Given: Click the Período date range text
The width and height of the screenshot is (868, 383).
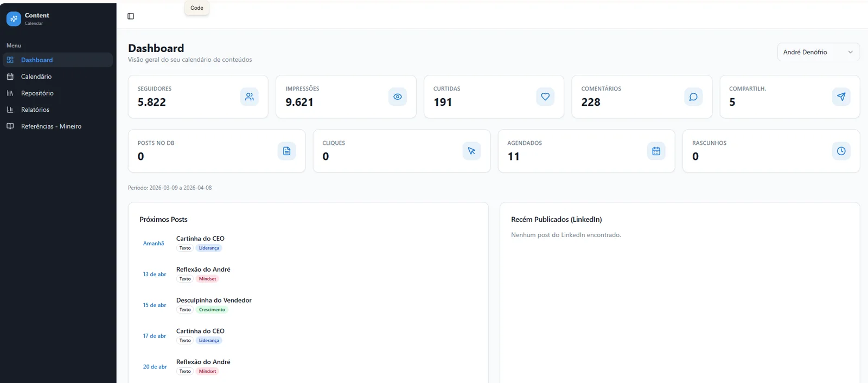Looking at the screenshot, I should [170, 188].
